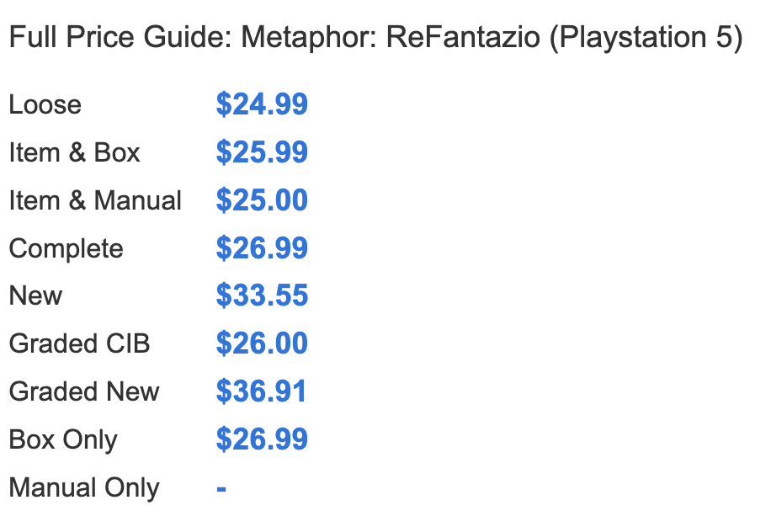771x532 pixels.
Task: Open the New price $33.55
Action: pyautogui.click(x=262, y=296)
